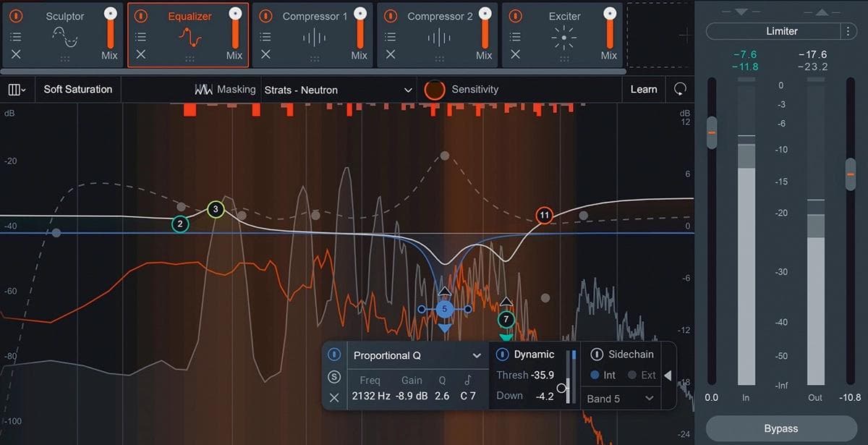Open the Limiter options three-dot menu

(x=847, y=31)
